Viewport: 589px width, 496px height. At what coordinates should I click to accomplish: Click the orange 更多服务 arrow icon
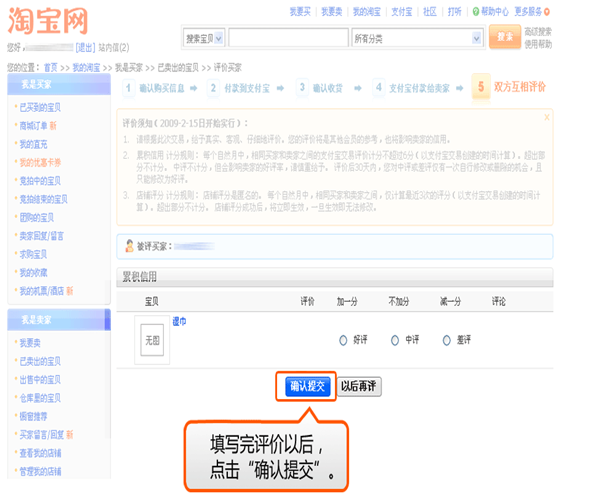[x=547, y=12]
